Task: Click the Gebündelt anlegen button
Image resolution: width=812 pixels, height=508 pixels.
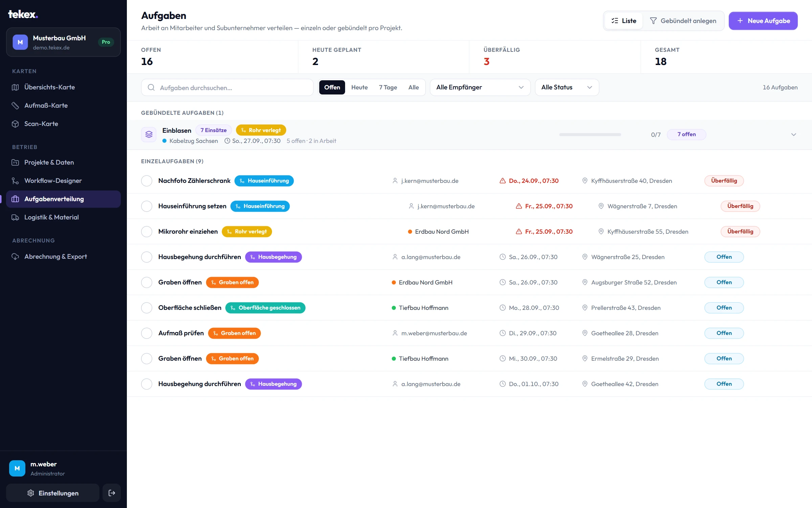Action: pos(683,21)
